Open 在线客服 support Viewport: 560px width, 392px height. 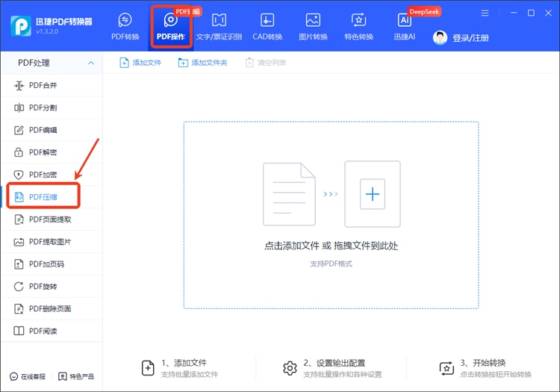pyautogui.click(x=28, y=376)
